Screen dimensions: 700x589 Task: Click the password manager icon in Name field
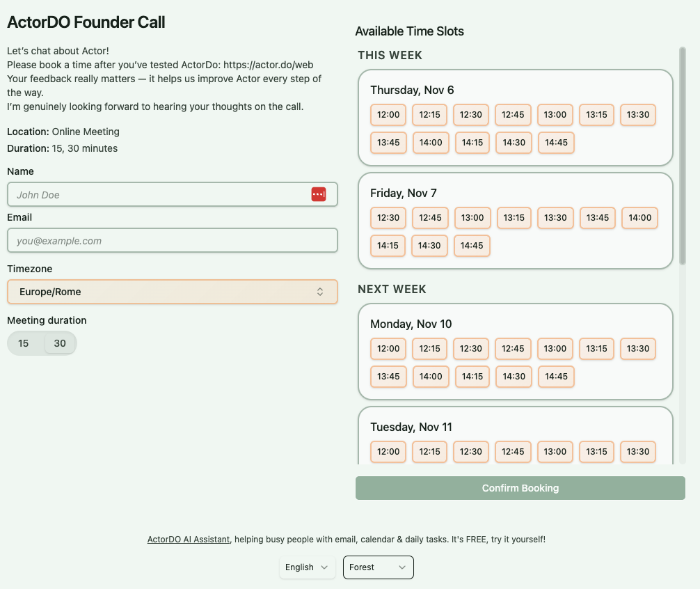(x=318, y=194)
